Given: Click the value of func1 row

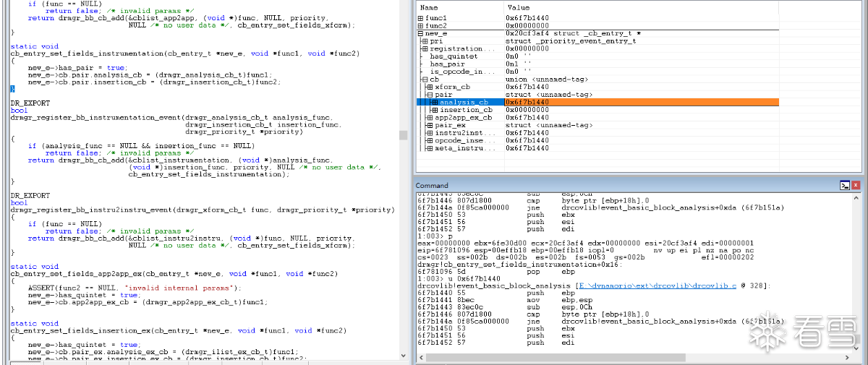Looking at the screenshot, I should [x=527, y=17].
